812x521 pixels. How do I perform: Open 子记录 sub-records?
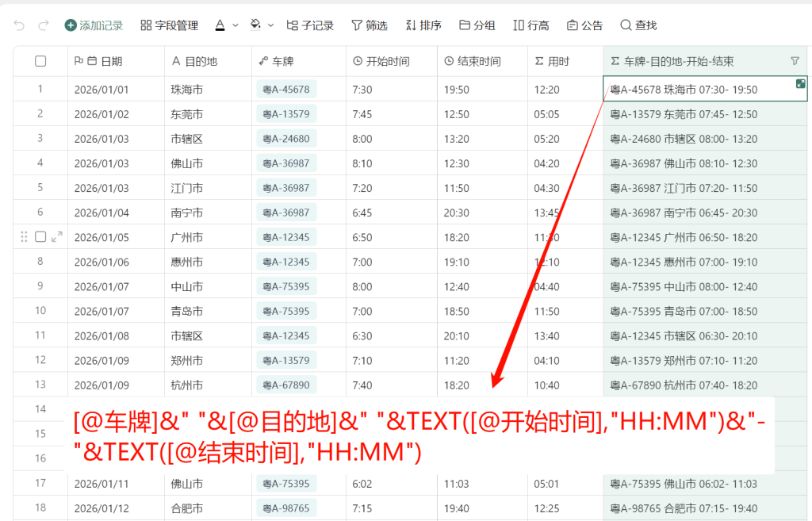point(310,25)
